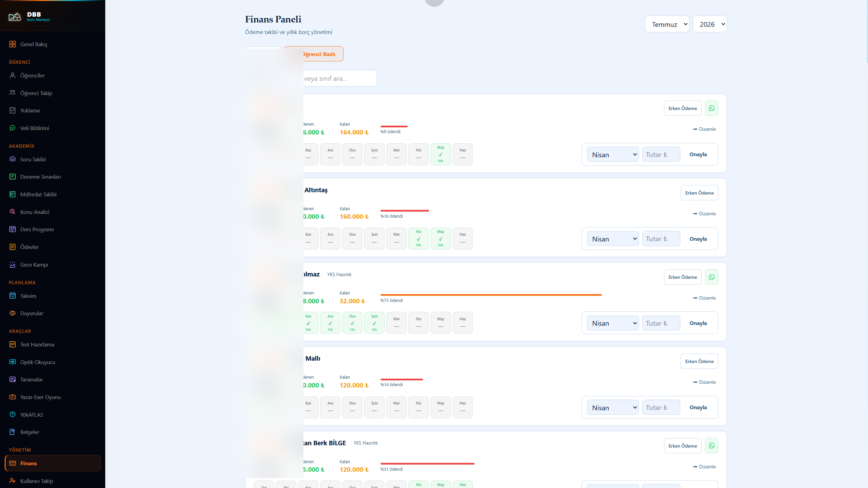
Task: Select Finans in sidebar menu
Action: click(x=53, y=463)
